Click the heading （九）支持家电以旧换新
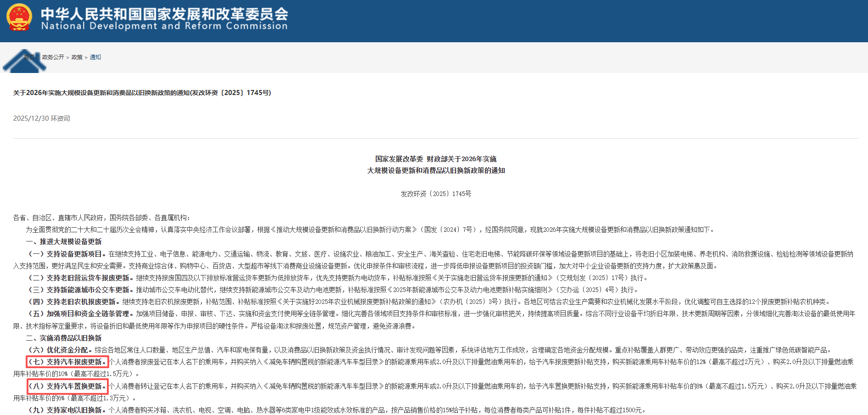This screenshot has width=868, height=415. [67, 410]
